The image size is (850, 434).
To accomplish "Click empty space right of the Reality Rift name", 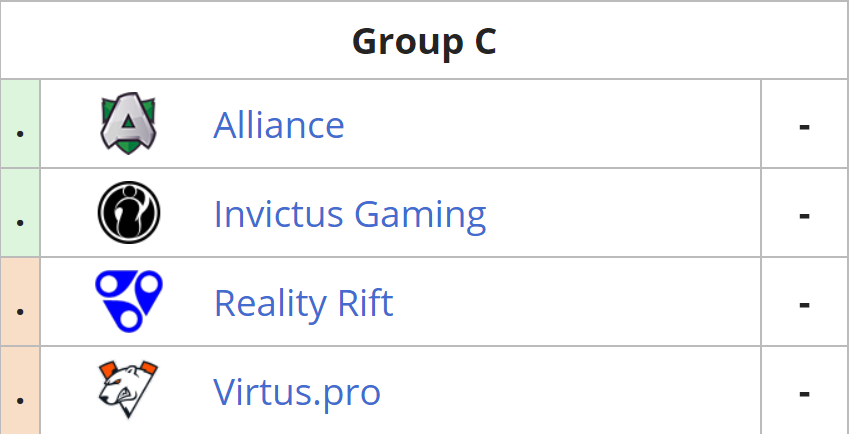I will 577,301.
